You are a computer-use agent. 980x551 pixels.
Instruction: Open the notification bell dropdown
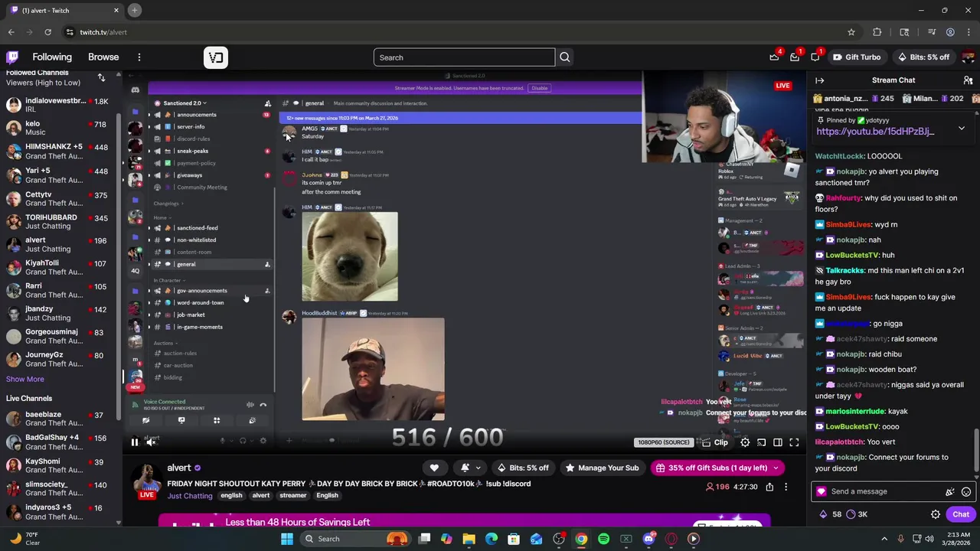click(470, 468)
